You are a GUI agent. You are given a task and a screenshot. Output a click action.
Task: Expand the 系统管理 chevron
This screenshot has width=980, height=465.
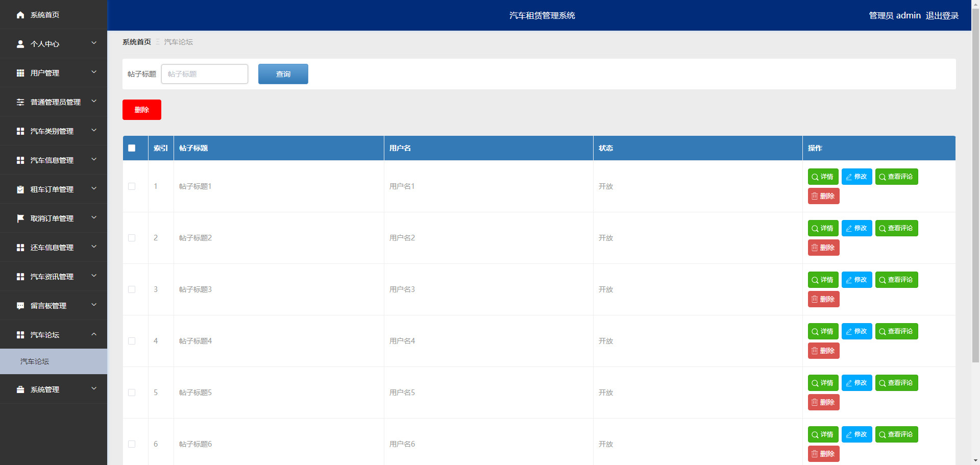click(x=94, y=389)
